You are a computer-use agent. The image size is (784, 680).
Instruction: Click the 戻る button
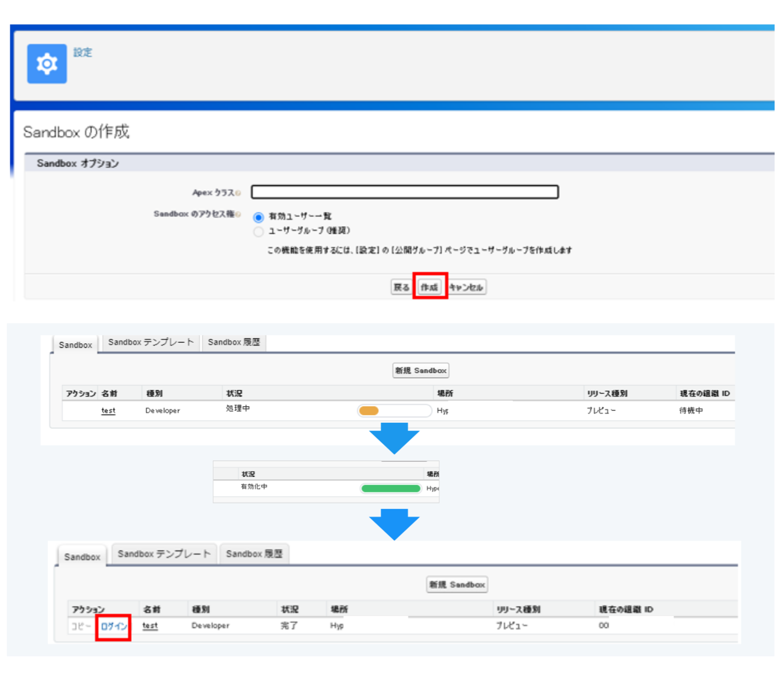pyautogui.click(x=401, y=287)
